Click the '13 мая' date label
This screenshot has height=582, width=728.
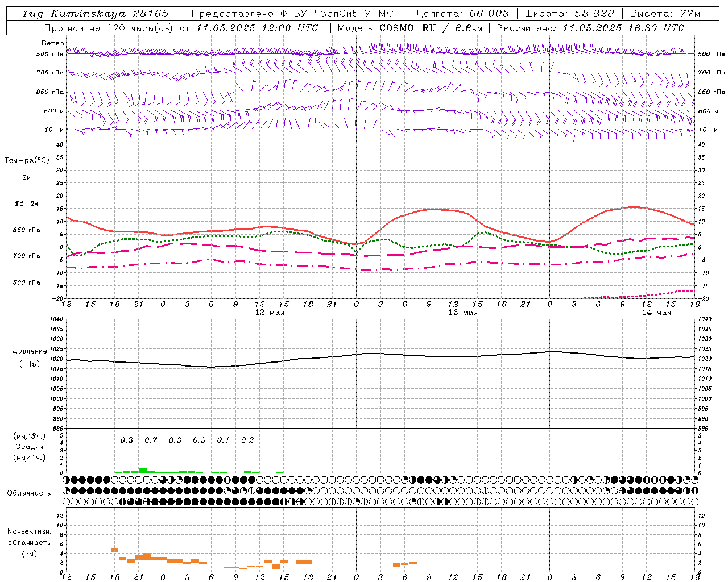463,313
